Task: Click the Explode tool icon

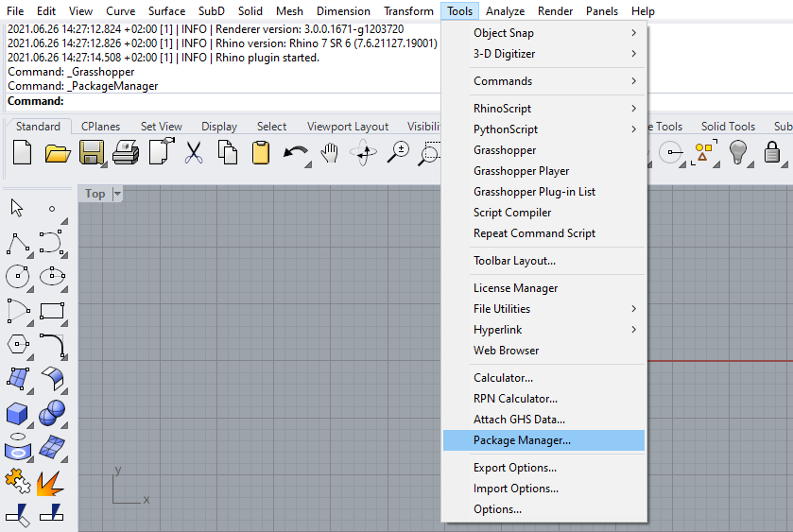Action: tap(51, 484)
